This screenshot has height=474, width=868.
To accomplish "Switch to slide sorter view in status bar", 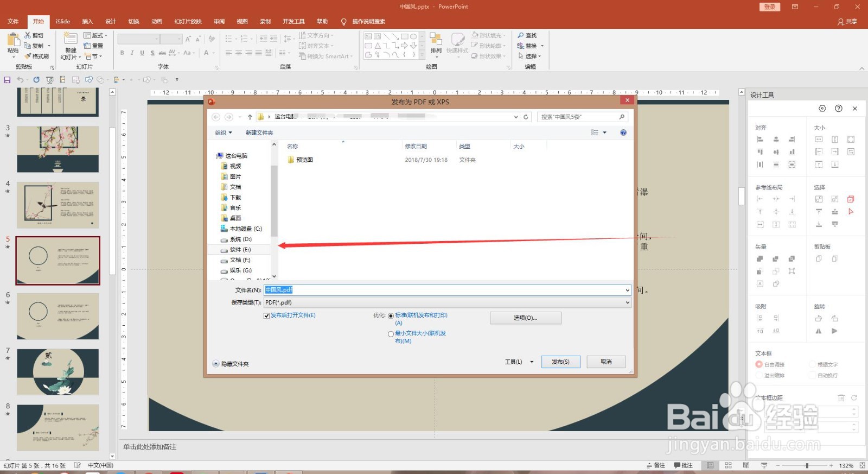I will (728, 465).
